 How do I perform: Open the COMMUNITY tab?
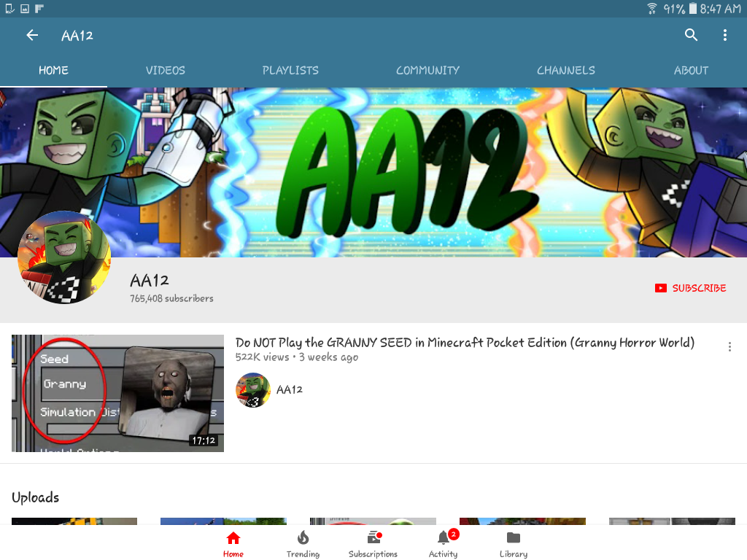(427, 71)
